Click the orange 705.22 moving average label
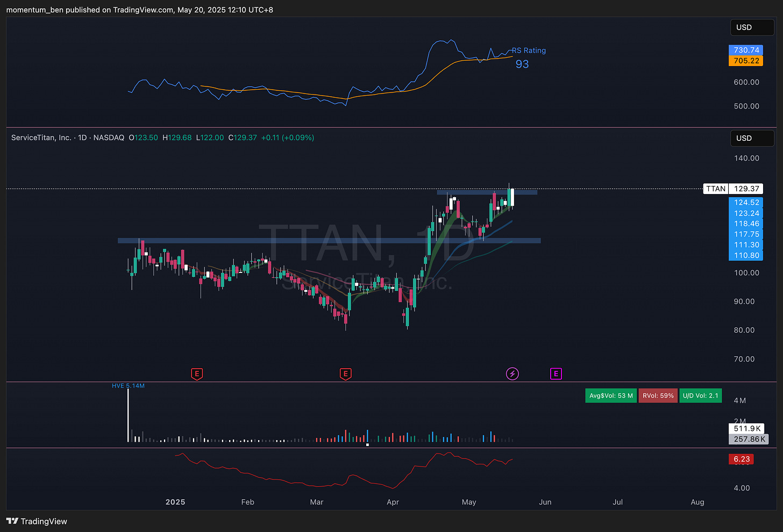The image size is (783, 532). click(x=746, y=61)
